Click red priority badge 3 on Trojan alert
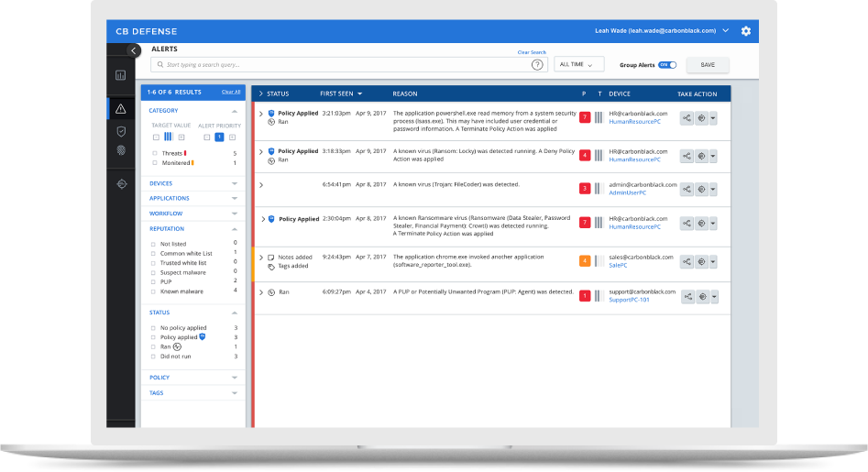This screenshot has height=472, width=868. 585,189
